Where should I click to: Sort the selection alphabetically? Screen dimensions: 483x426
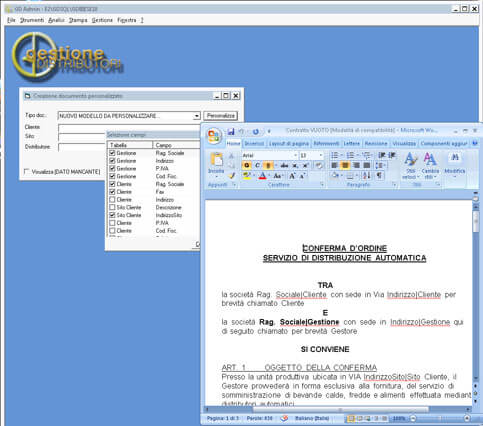(x=366, y=175)
